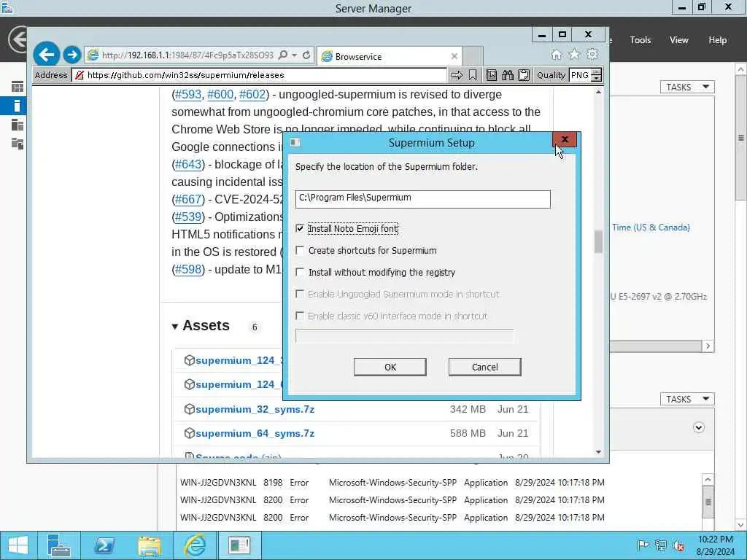Open issue link #593

[x=188, y=94]
